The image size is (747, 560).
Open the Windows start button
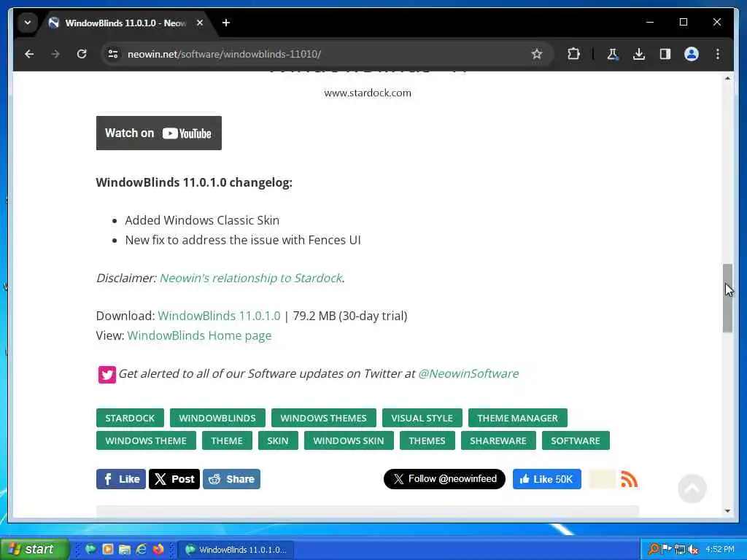click(34, 549)
